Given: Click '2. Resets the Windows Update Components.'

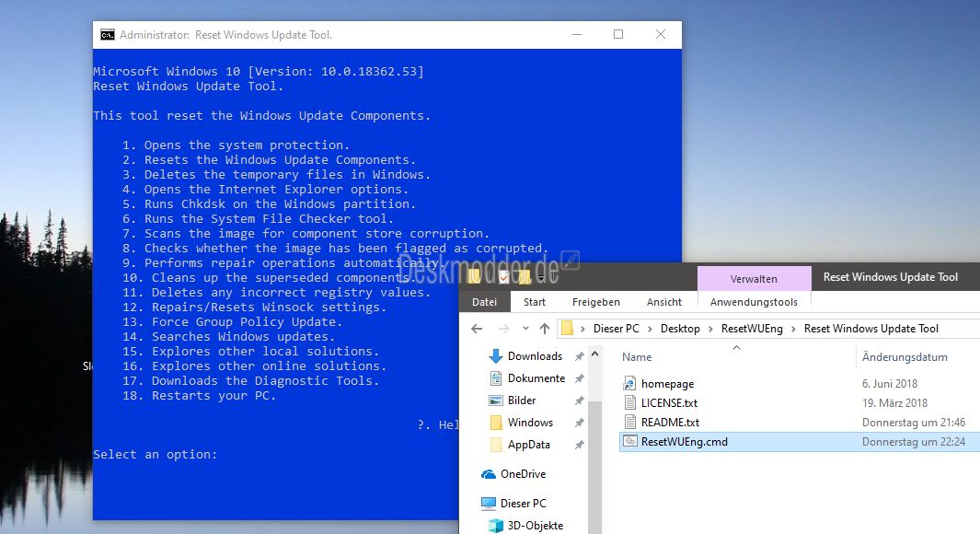Looking at the screenshot, I should [270, 160].
